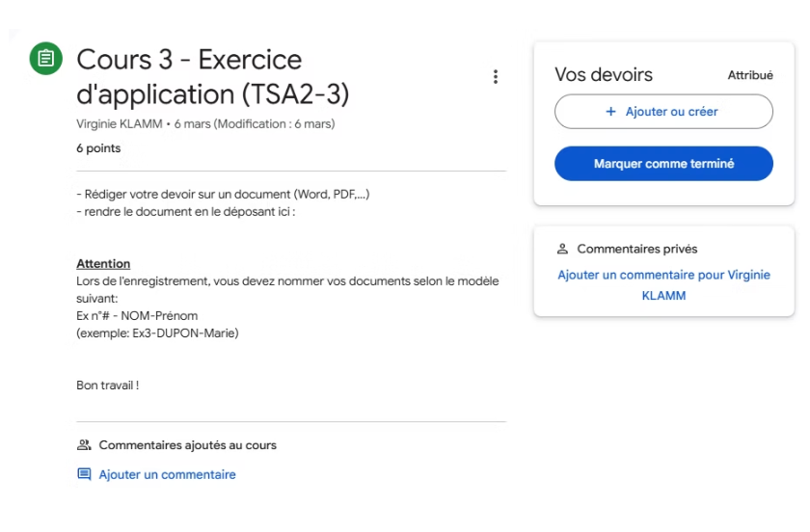The image size is (810, 532).
Task: Open the three-dot more options menu
Action: click(495, 77)
